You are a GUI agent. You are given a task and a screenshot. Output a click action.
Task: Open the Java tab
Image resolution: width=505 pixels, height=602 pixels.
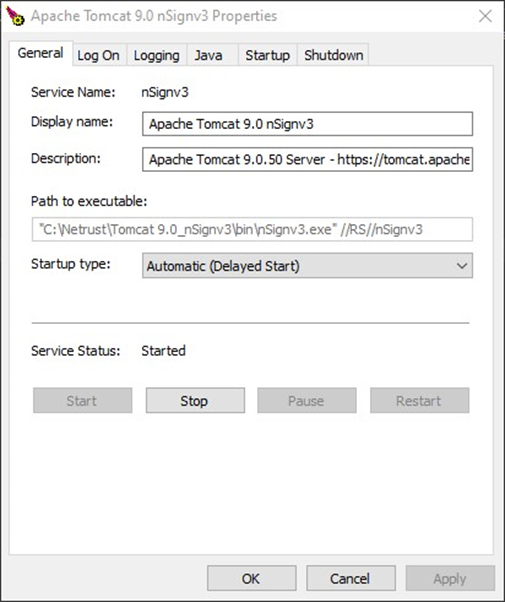(x=209, y=55)
